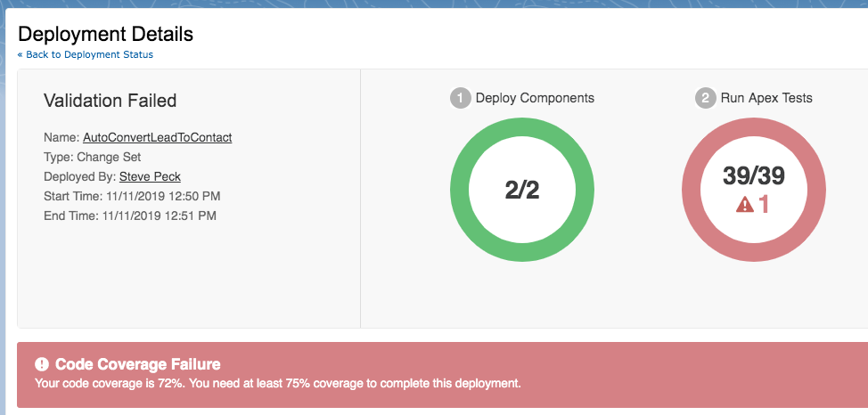Open Steve Peck's user profile link
This screenshot has width=868, height=415.
tap(150, 176)
